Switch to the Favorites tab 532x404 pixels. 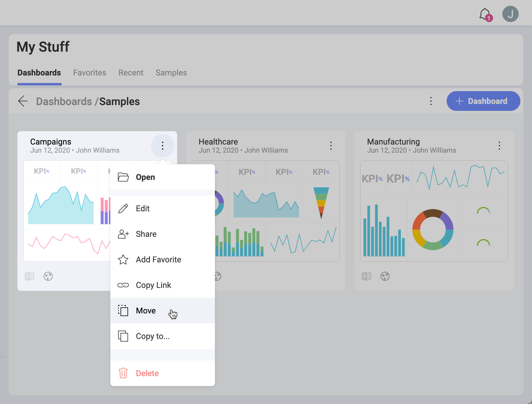[89, 73]
